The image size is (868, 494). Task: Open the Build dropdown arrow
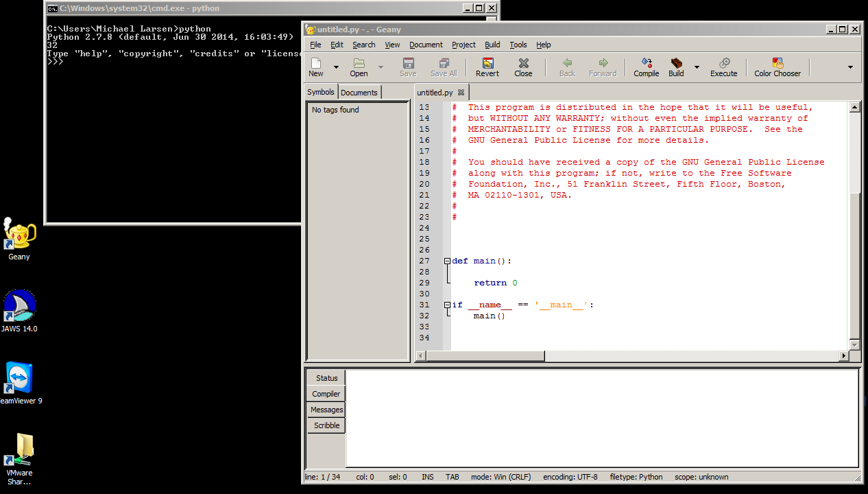pyautogui.click(x=697, y=67)
